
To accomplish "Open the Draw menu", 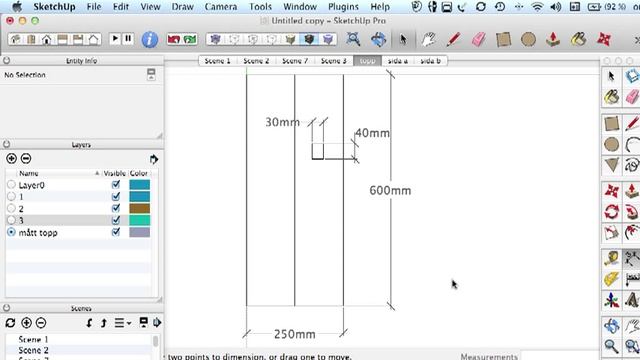I will coord(182,7).
